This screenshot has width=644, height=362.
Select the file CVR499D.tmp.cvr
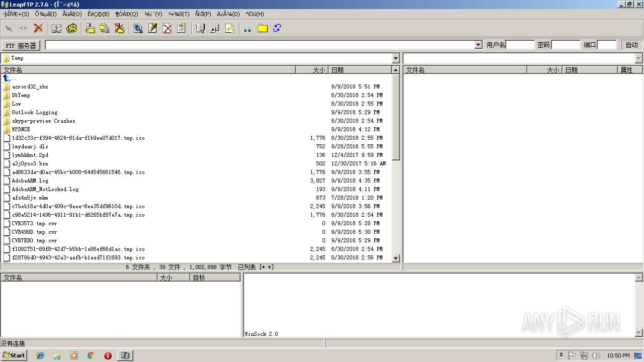click(x=34, y=232)
